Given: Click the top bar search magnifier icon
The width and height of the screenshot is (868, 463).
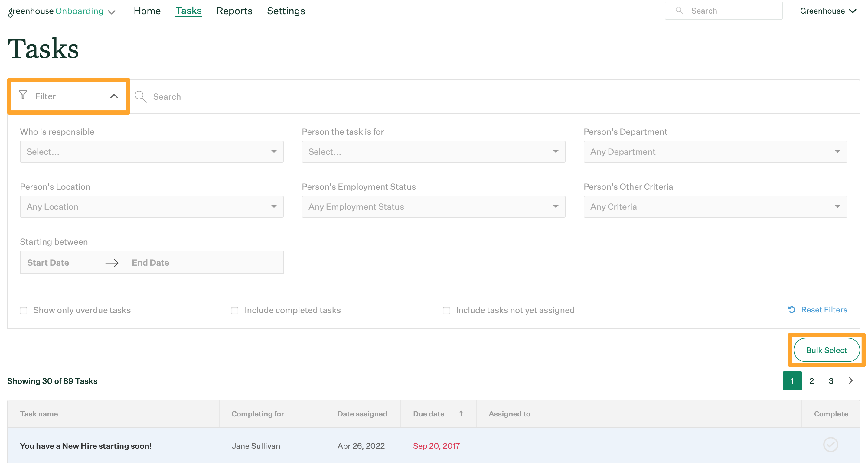Looking at the screenshot, I should (x=679, y=11).
